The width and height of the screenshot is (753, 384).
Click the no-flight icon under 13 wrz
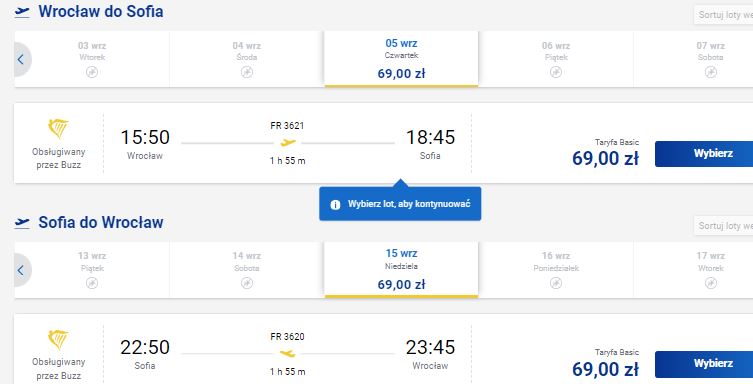coord(92,283)
